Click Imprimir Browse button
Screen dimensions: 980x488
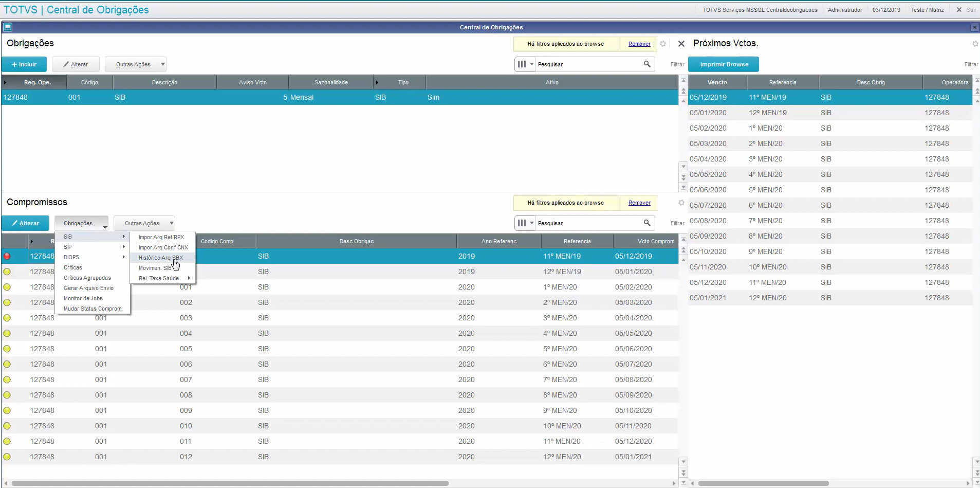tap(724, 64)
